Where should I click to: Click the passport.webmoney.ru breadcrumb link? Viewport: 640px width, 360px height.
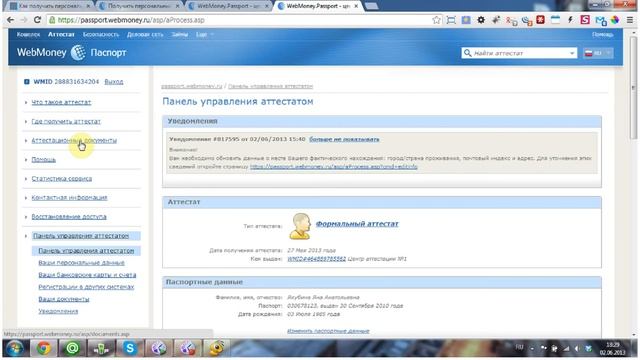pos(191,86)
